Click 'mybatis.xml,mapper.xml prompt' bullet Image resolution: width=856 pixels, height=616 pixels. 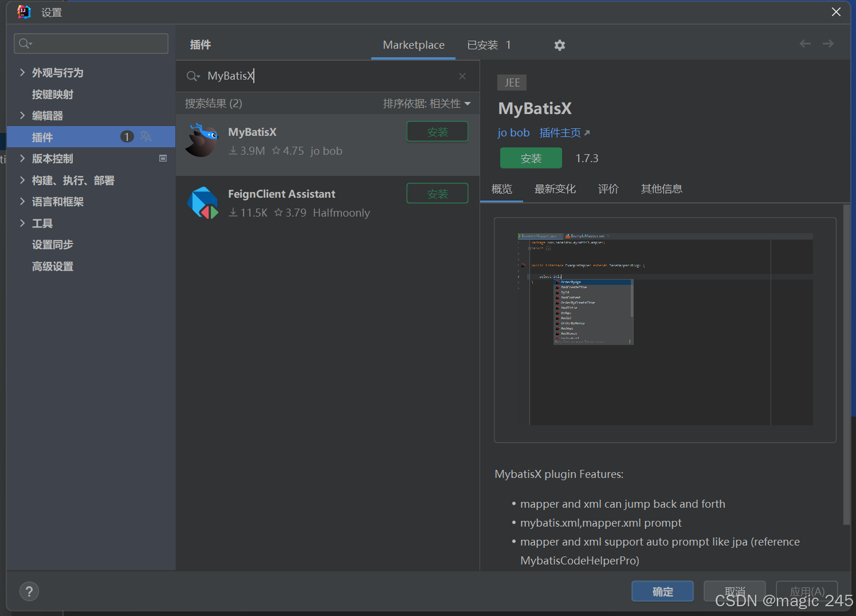601,523
